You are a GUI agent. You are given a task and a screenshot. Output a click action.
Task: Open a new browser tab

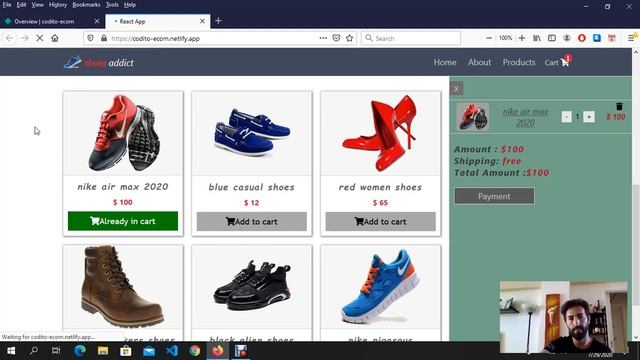coord(218,21)
